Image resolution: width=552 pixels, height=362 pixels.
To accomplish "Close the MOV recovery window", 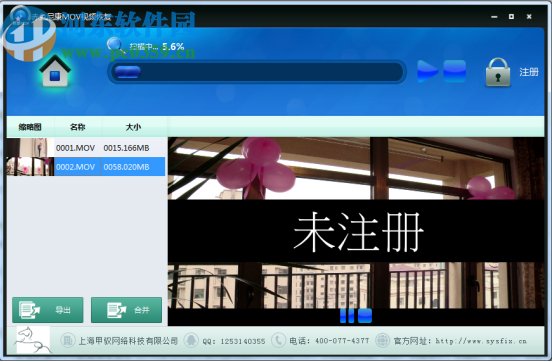I will coord(529,17).
